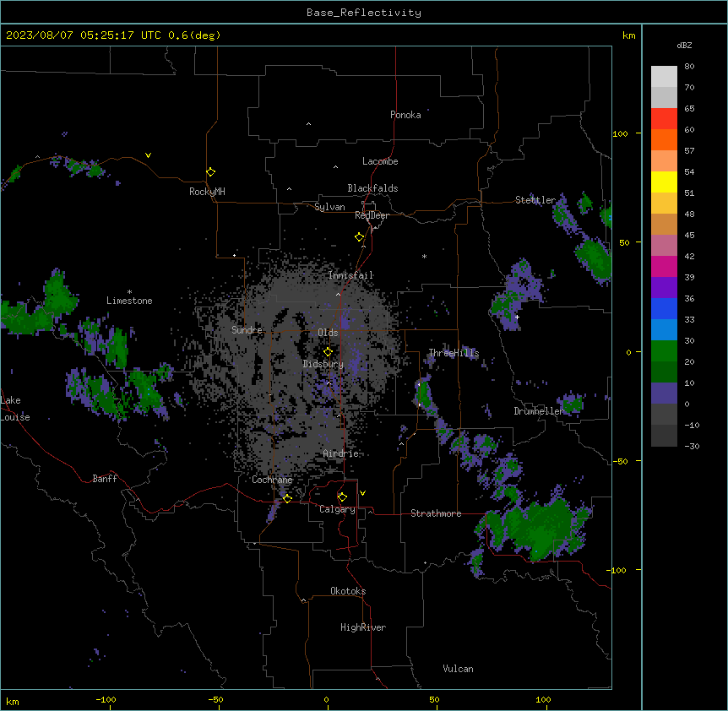The width and height of the screenshot is (728, 711).
Task: Pick the purple 39 dBZ legend swatch
Action: 664,288
